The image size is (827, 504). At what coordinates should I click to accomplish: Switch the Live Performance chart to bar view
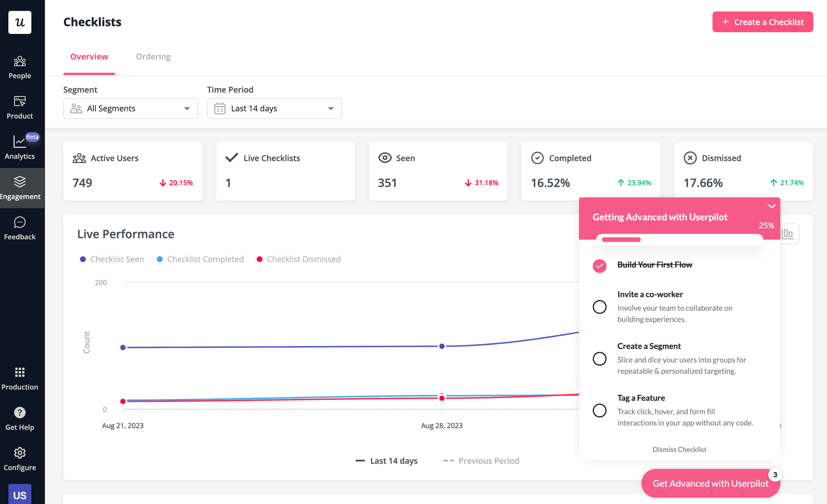pos(788,234)
